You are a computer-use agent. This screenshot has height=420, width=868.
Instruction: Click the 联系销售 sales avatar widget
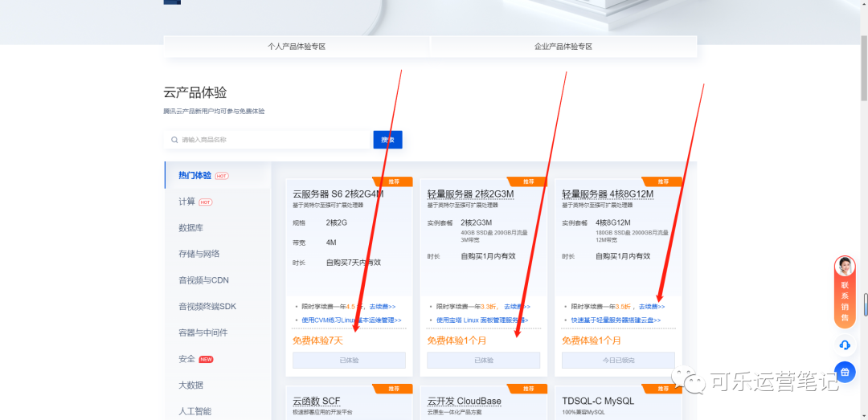pos(845,292)
